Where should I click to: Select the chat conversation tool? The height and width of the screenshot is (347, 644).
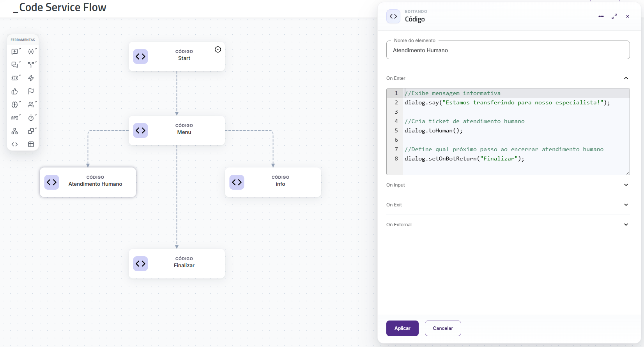[15, 65]
